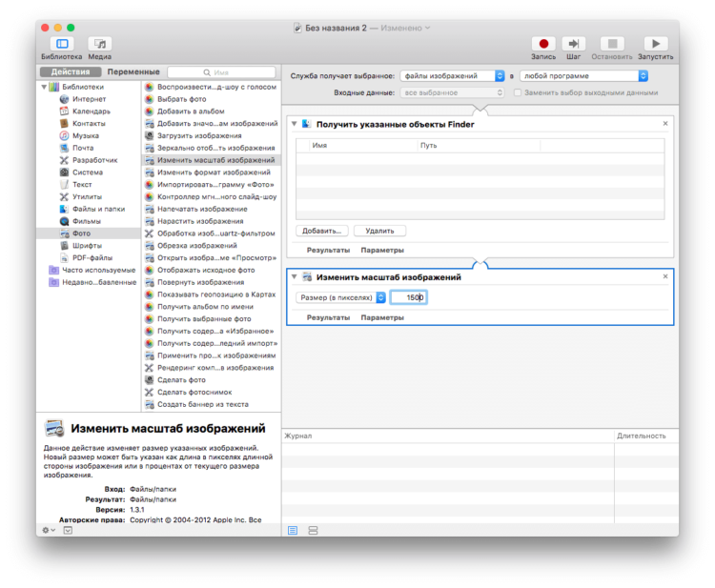This screenshot has width=715, height=588.
Task: Select Шрифты category in library
Action: point(87,246)
